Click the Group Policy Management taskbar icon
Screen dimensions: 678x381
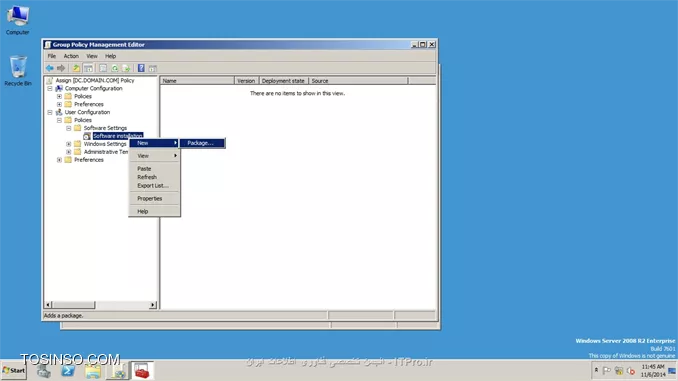click(118, 371)
